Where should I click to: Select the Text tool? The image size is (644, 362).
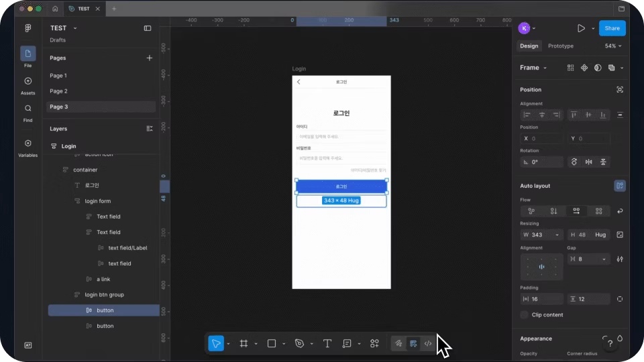pyautogui.click(x=327, y=343)
